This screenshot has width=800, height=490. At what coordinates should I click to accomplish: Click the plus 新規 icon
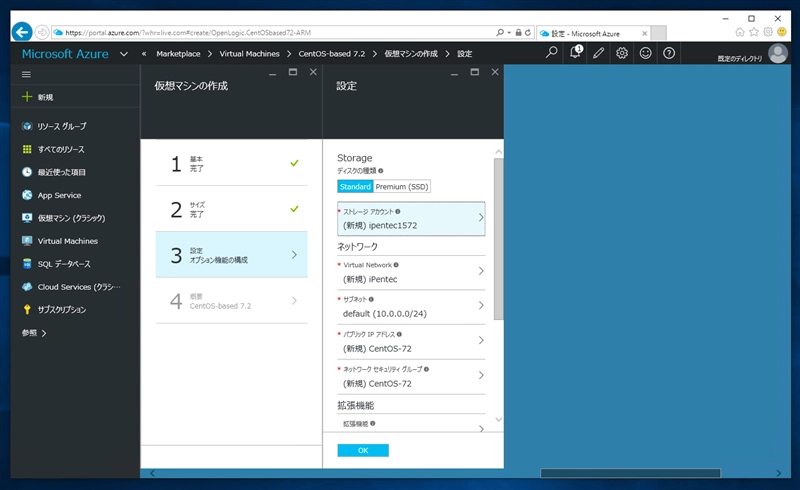(27, 96)
